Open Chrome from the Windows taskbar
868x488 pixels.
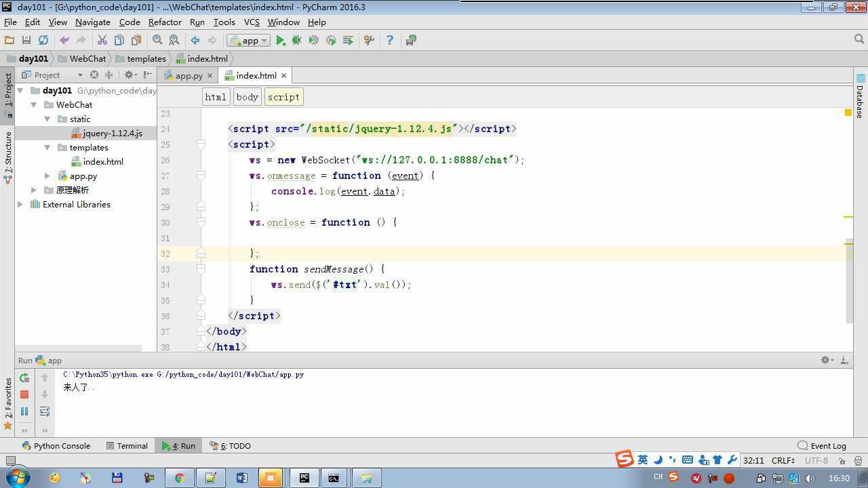[179, 478]
